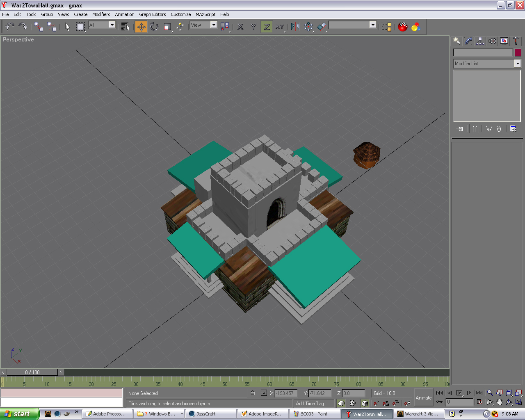525x420 pixels.
Task: Open the Named Selection Sets icon
Action: coord(386,27)
